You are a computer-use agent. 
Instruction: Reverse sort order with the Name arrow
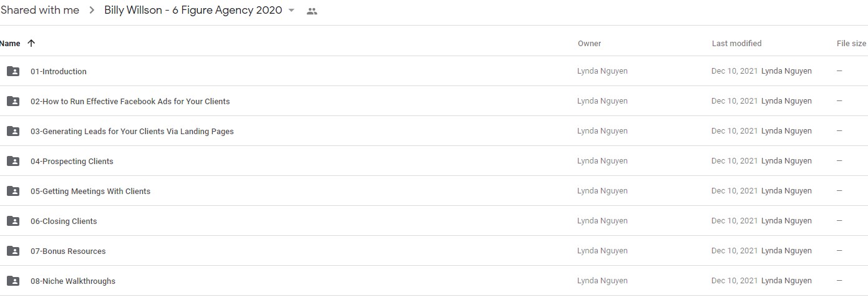(31, 43)
